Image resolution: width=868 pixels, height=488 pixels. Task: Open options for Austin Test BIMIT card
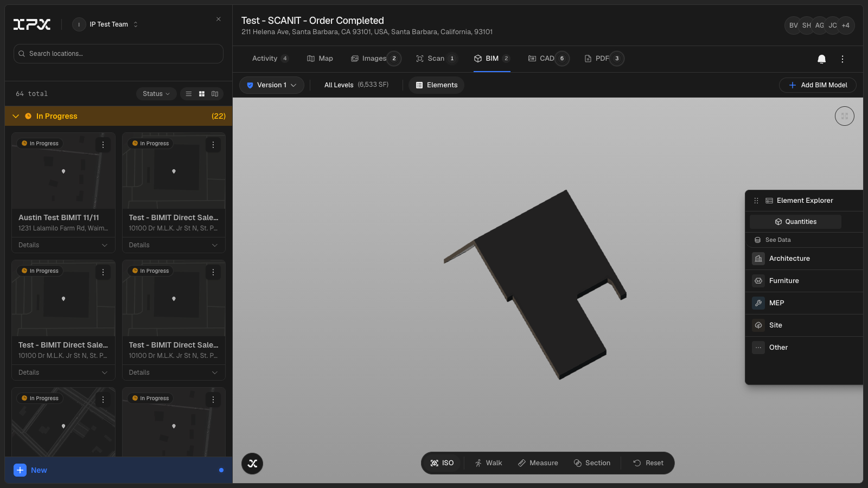(x=103, y=145)
